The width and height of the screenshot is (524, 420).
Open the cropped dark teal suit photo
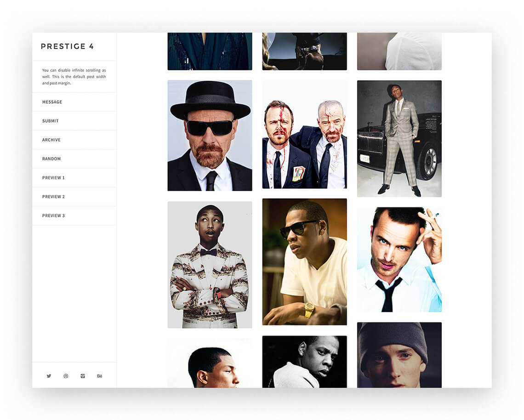coord(210,51)
